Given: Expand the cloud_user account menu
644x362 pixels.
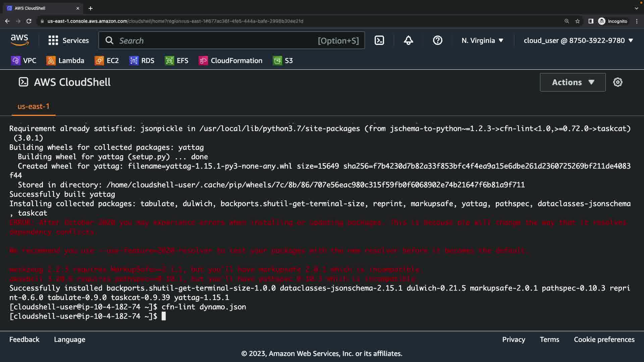Looking at the screenshot, I should 578,41.
